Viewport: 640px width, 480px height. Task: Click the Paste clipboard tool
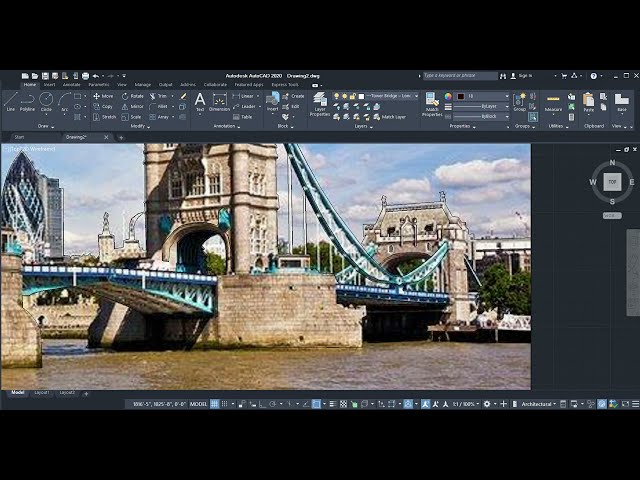pos(589,102)
